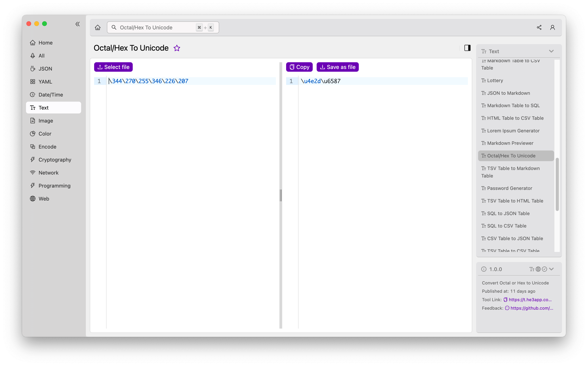Screen dimensions: 588x366
Task: Click the Copy button on output
Action: pos(300,67)
